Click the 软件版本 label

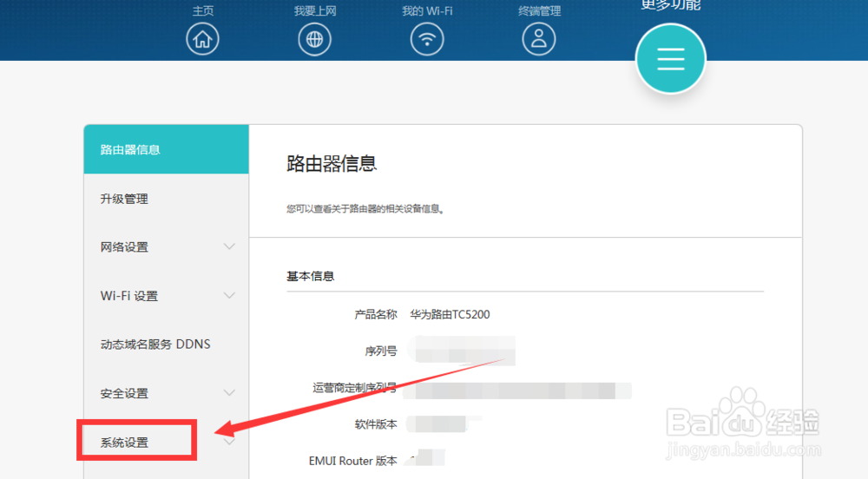(376, 424)
